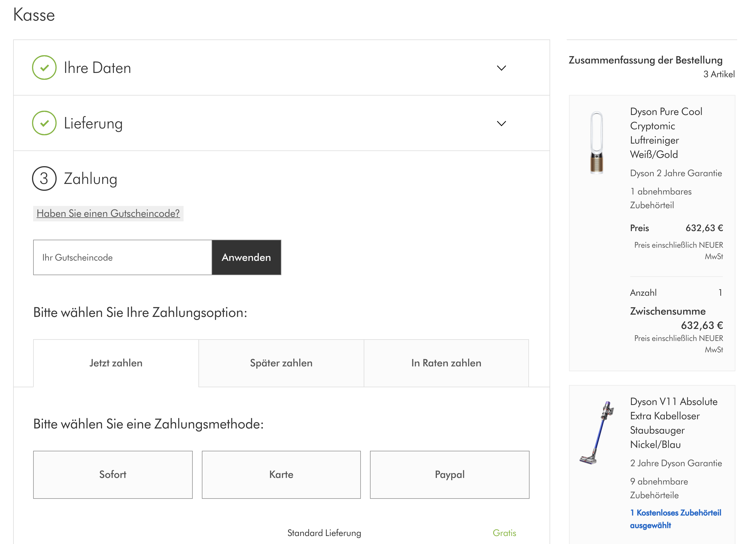This screenshot has width=756, height=544.
Task: Switch to the Später zahlen tab
Action: click(x=281, y=363)
